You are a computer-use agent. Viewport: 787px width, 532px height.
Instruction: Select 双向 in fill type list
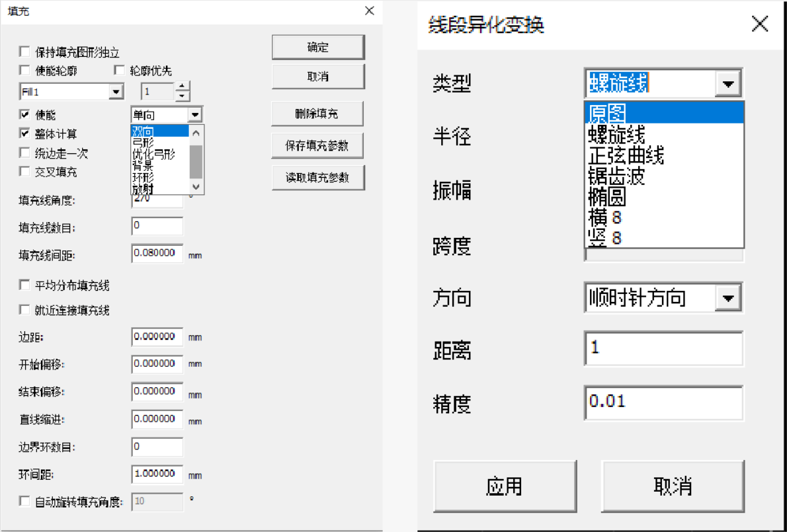pyautogui.click(x=160, y=132)
